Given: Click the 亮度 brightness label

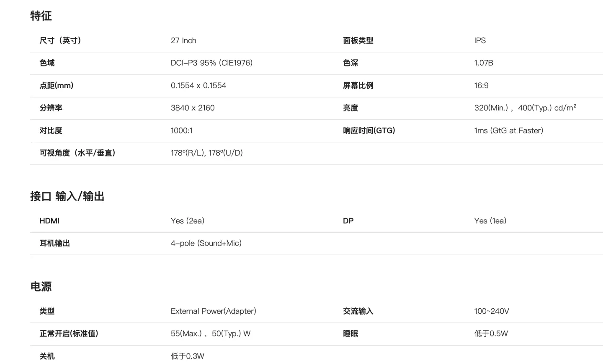Looking at the screenshot, I should click(350, 108).
